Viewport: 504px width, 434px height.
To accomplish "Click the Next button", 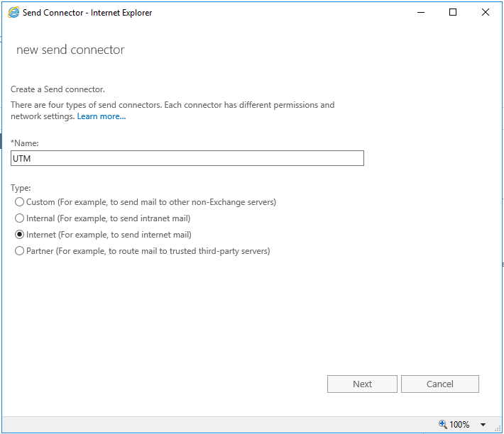I will tap(362, 384).
